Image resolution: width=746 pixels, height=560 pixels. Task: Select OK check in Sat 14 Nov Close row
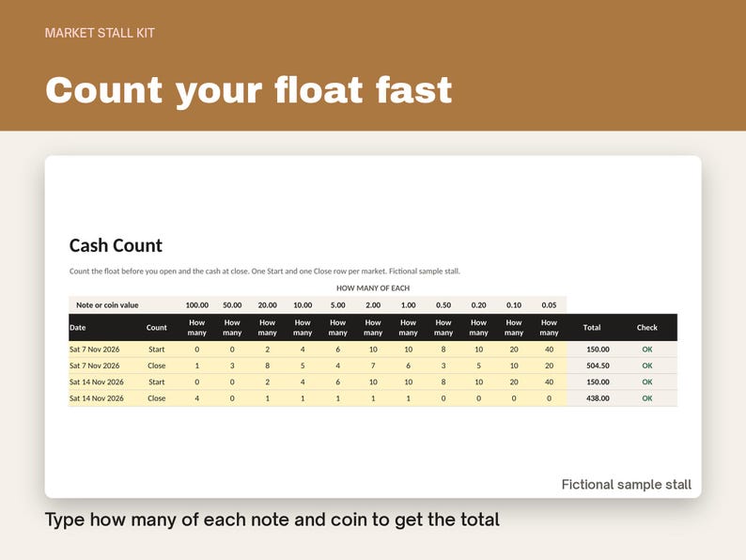pyautogui.click(x=647, y=398)
